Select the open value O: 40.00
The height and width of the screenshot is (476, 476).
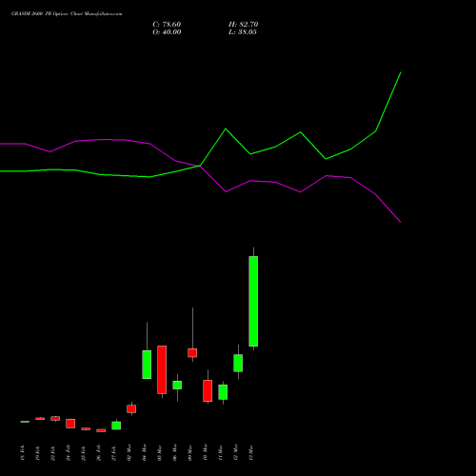[x=167, y=32]
